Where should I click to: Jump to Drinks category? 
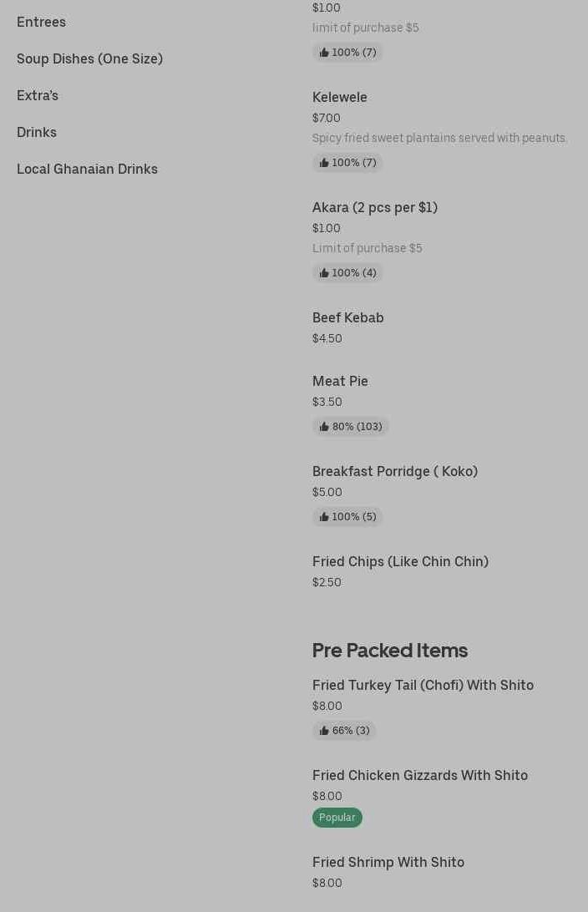pos(37,132)
